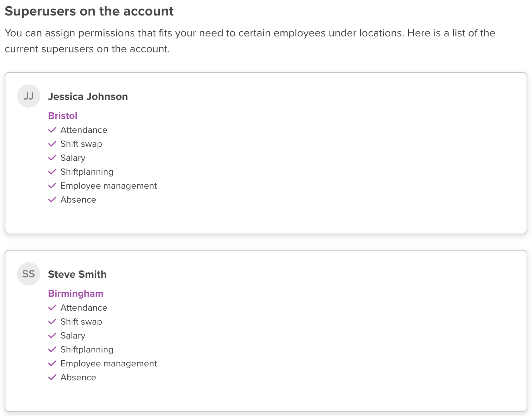This screenshot has width=532, height=416.
Task: Click checkmark beside Absence under Bristol
Action: (x=52, y=199)
